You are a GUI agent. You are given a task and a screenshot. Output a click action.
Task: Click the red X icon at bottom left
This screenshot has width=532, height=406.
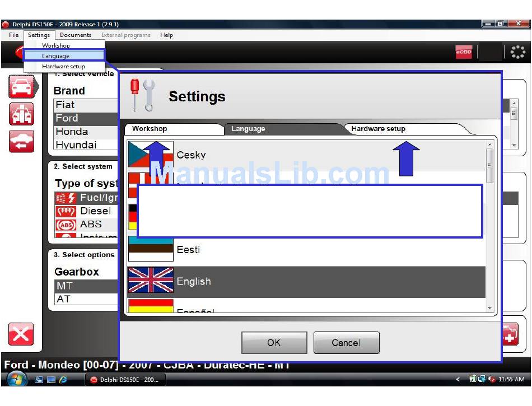pos(21,334)
